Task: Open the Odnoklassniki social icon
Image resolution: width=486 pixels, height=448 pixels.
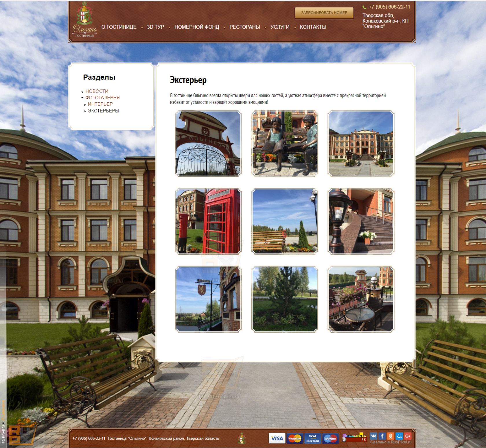Action: (x=391, y=436)
